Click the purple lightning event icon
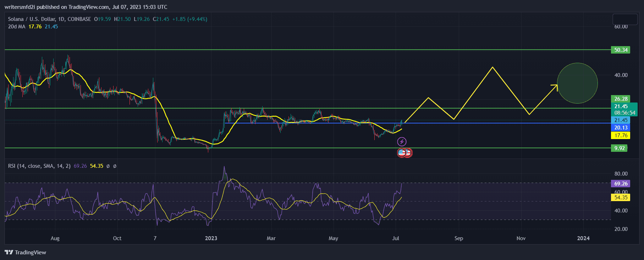 point(401,142)
